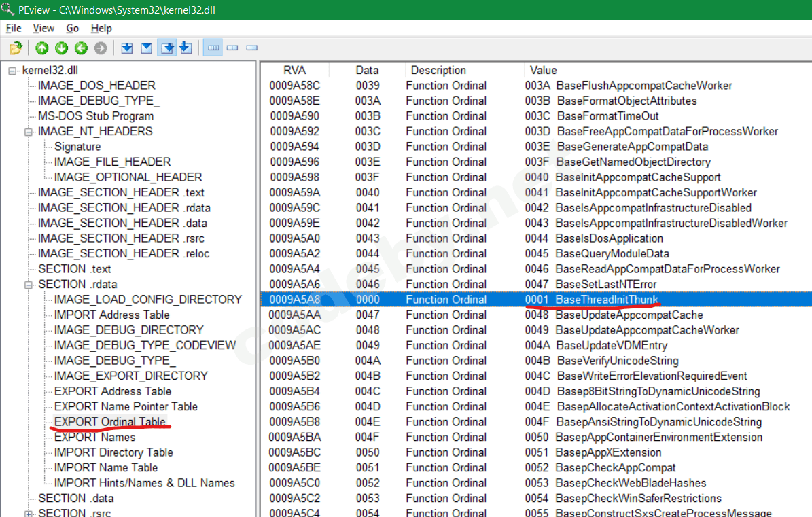This screenshot has height=517, width=812.
Task: Click the green up arrow button
Action: tap(42, 48)
